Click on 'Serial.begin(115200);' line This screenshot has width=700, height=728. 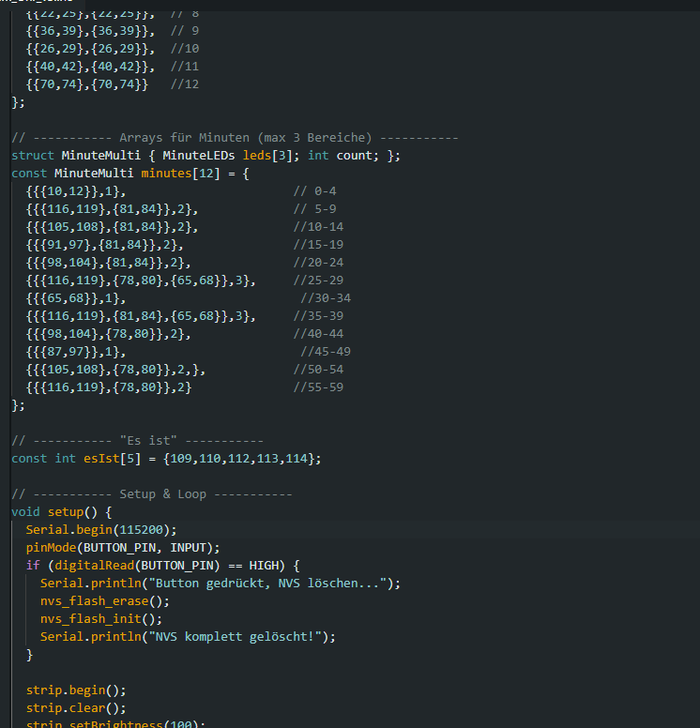coord(100,529)
